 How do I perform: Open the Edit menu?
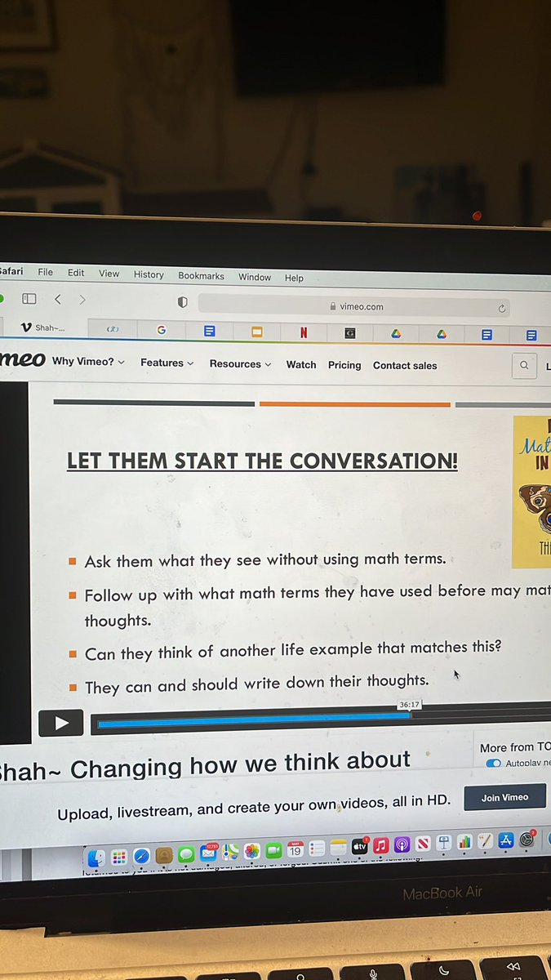[x=76, y=273]
